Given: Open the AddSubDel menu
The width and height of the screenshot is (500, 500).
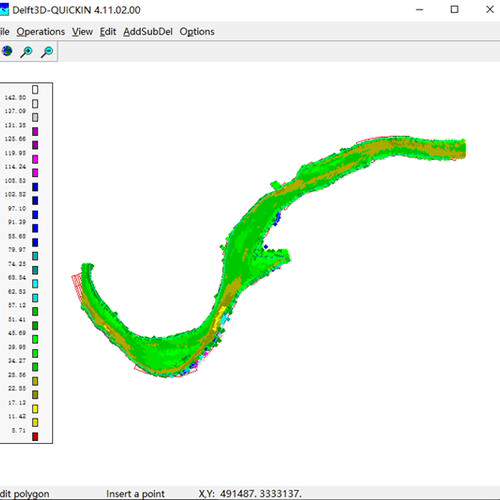Looking at the screenshot, I should tap(148, 32).
